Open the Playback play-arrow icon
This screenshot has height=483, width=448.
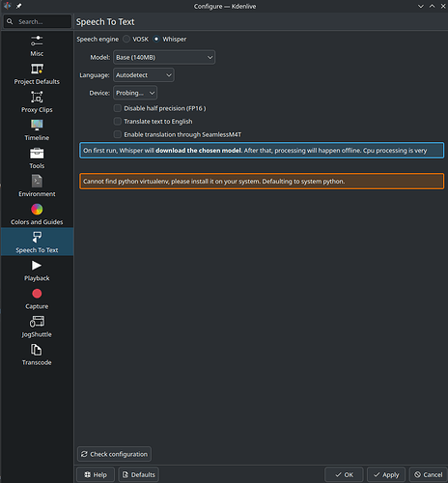[x=37, y=266]
